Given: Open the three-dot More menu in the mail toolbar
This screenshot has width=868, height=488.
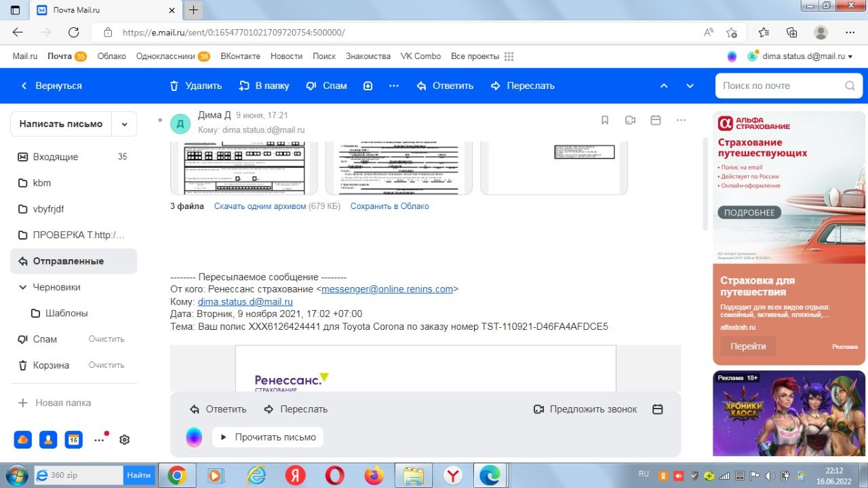Looking at the screenshot, I should click(x=393, y=86).
